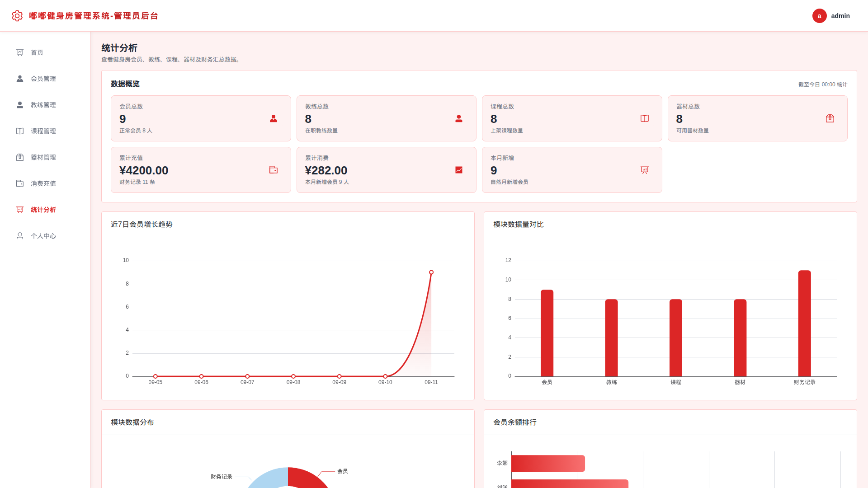Screen dimensions: 868x488
Task: Click the ¥4200.00 累计充值 amount
Action: [x=144, y=170]
